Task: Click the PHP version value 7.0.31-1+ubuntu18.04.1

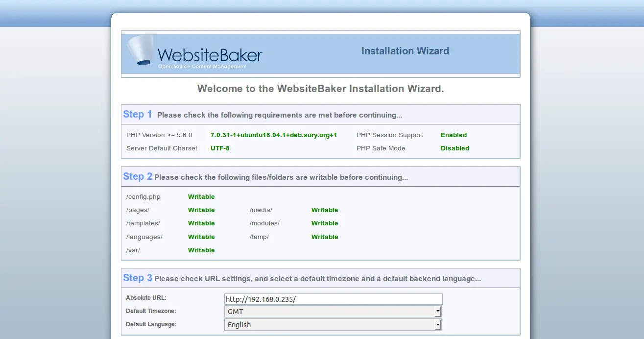Action: point(274,135)
